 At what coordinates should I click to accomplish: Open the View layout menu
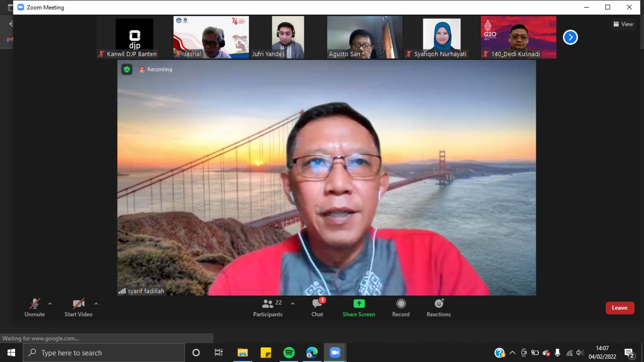click(623, 24)
